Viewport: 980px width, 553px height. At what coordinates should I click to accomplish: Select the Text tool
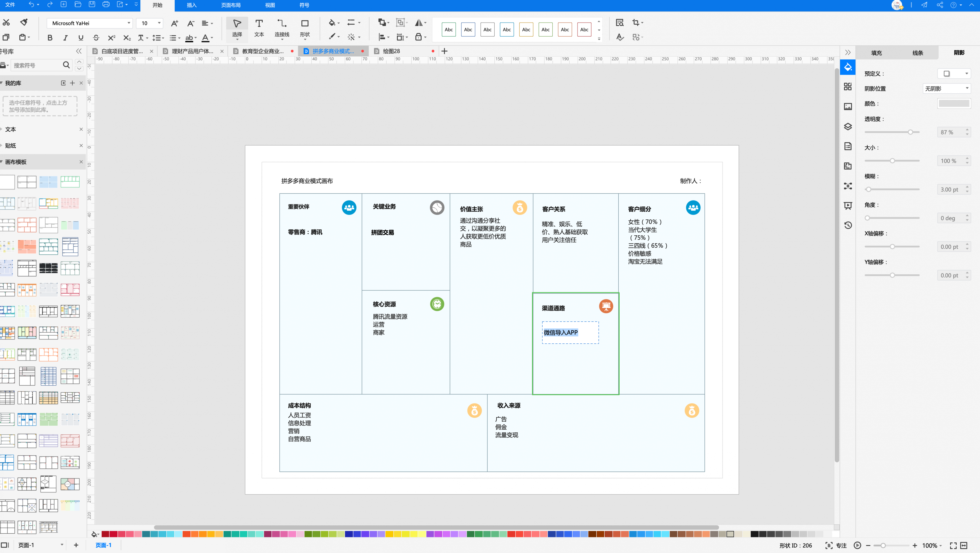coord(259,28)
